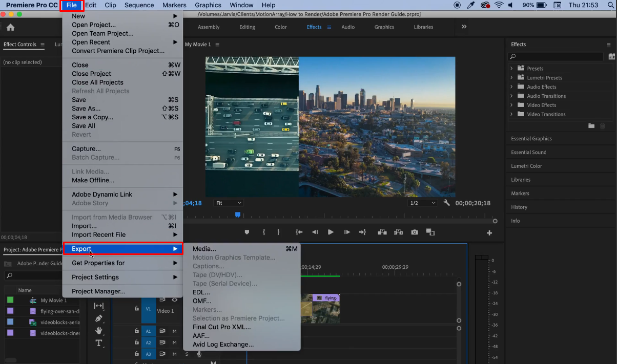Click the Mark In bracket button
617x364 pixels.
click(264, 232)
